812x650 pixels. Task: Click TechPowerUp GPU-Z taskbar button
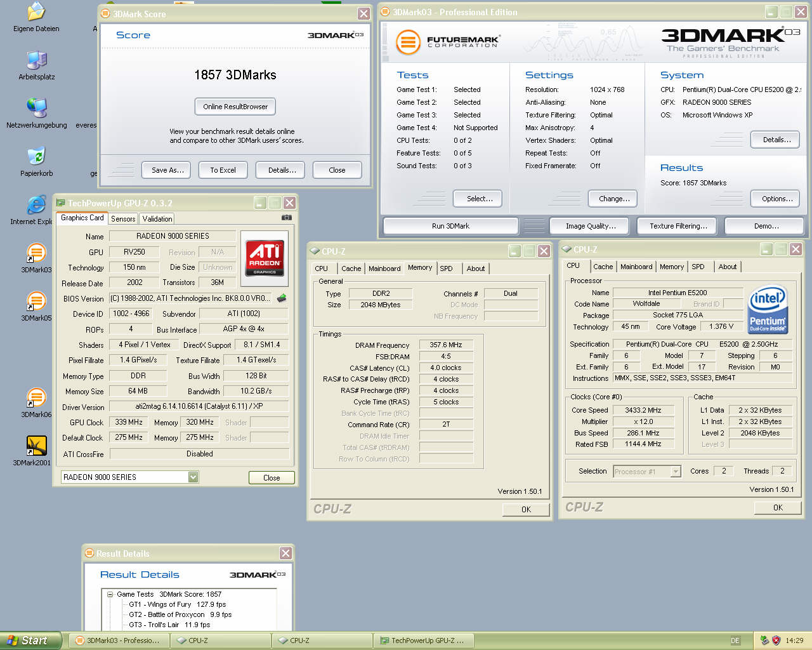[422, 640]
